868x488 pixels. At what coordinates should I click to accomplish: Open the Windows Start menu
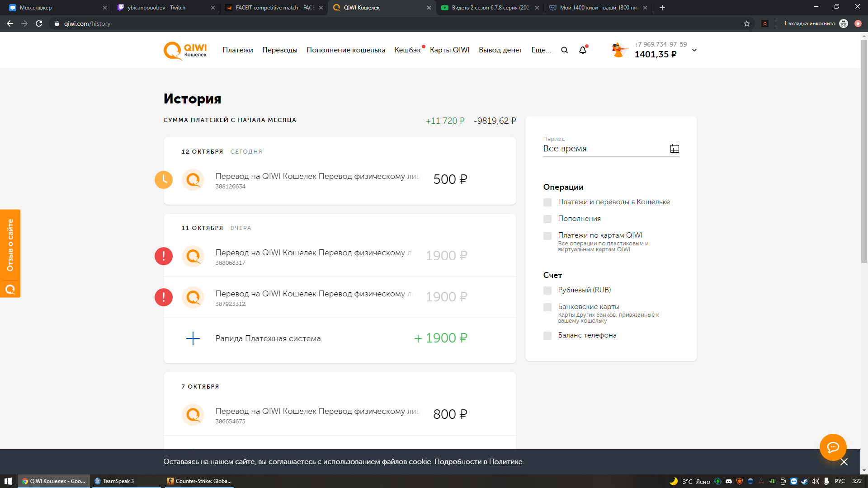(x=8, y=481)
